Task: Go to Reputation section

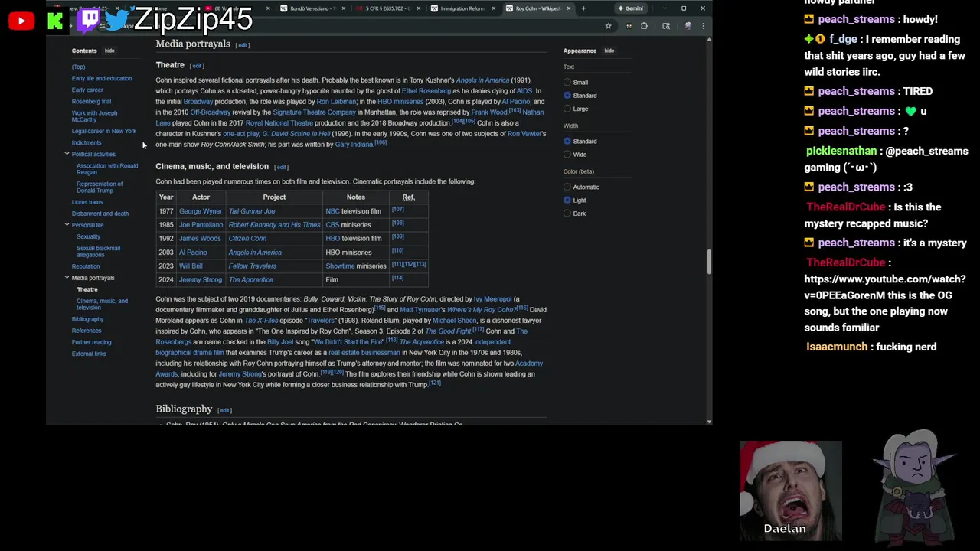Action: (x=86, y=266)
